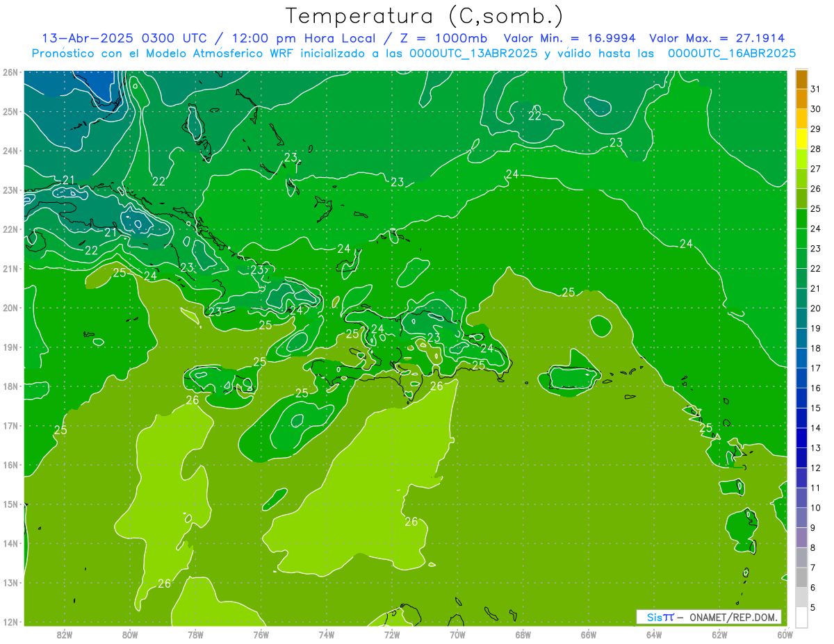Viewport: 834px width, 644px height.
Task: Pick the green legend swatch between 23 and 24
Action: coord(801,239)
